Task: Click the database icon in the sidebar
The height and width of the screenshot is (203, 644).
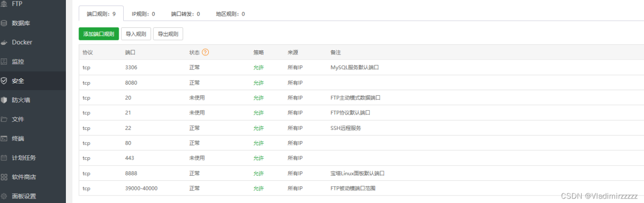Action: click(4, 23)
